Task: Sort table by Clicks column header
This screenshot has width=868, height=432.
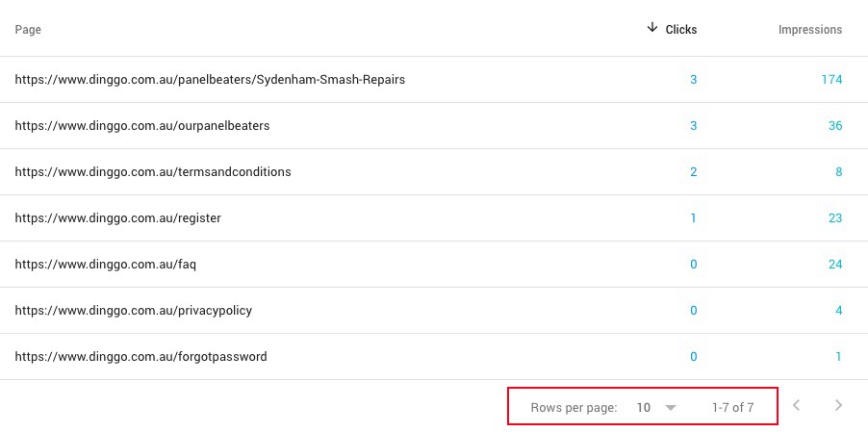Action: tap(680, 30)
